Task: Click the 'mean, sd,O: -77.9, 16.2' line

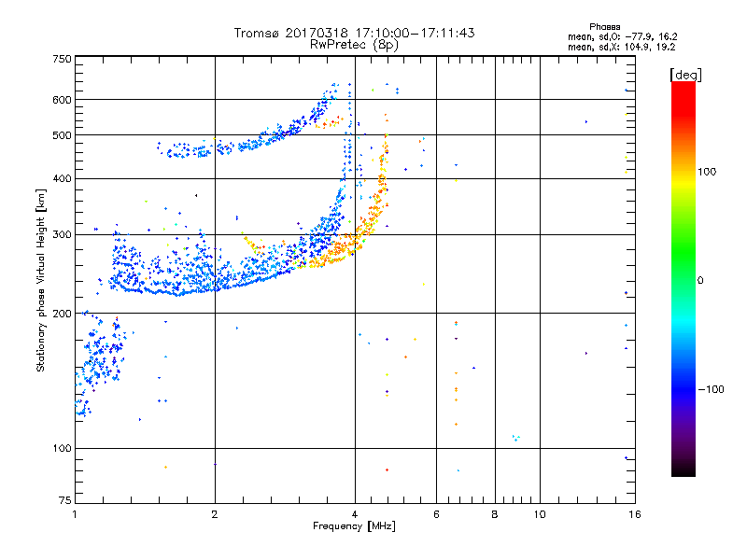Action: pyautogui.click(x=623, y=36)
